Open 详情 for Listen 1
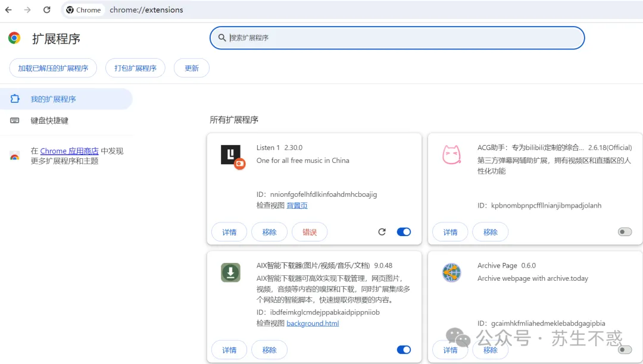 pyautogui.click(x=229, y=232)
